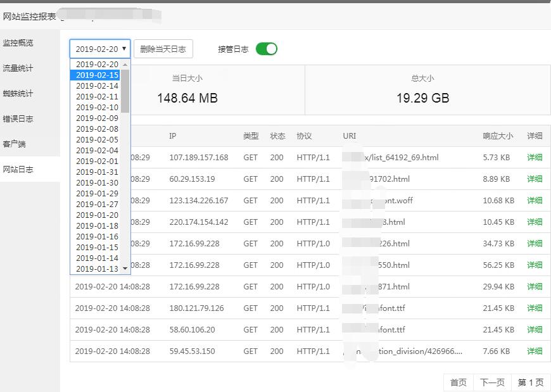Open 详细 for the 56.25 KB row

tap(535, 265)
